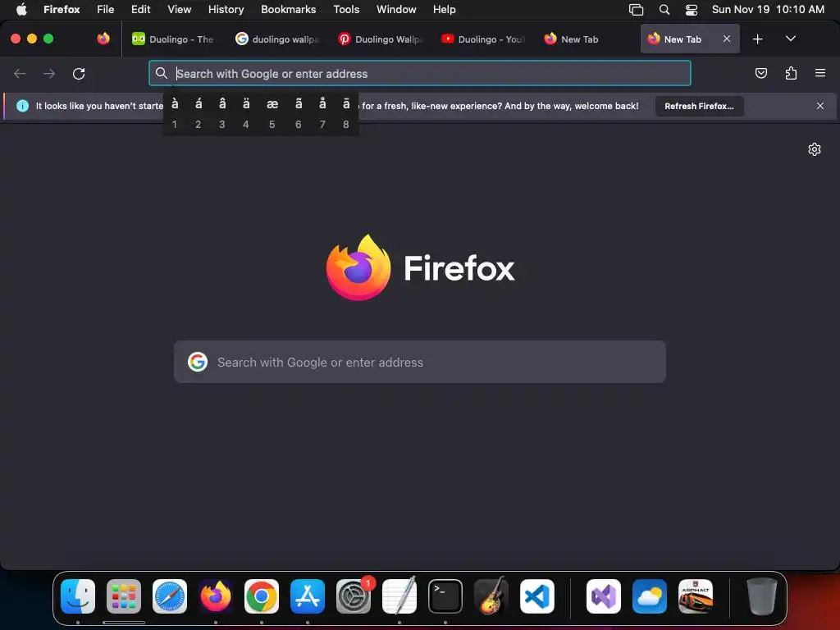Open the Trash in the Dock
Screen dimensions: 840x630
click(762, 596)
